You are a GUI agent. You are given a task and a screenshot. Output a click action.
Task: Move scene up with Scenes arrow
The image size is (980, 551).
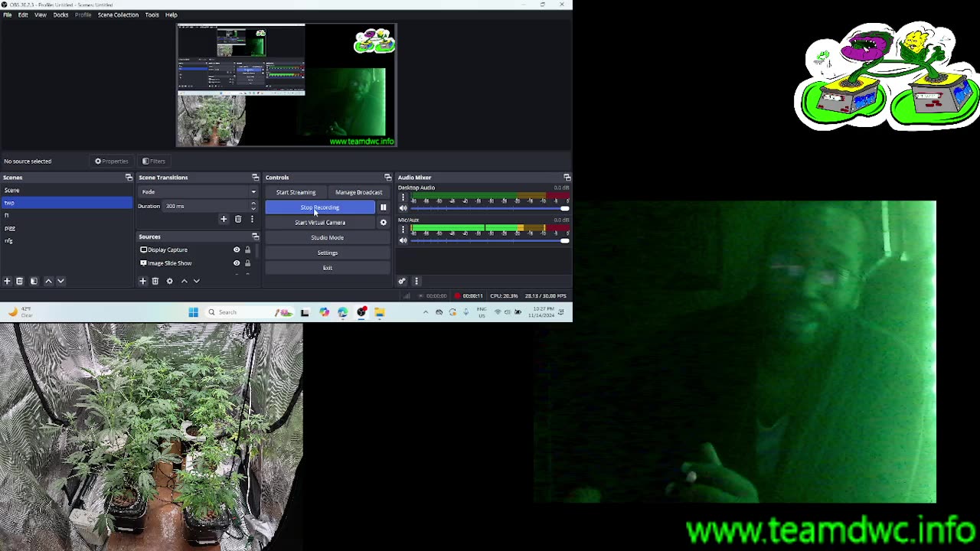tap(48, 281)
